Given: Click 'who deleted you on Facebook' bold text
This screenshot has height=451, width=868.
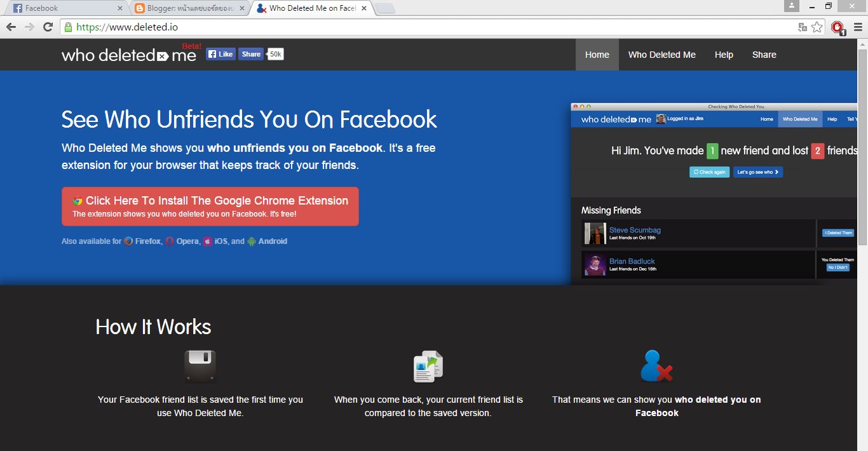Looking at the screenshot, I should (x=698, y=406).
